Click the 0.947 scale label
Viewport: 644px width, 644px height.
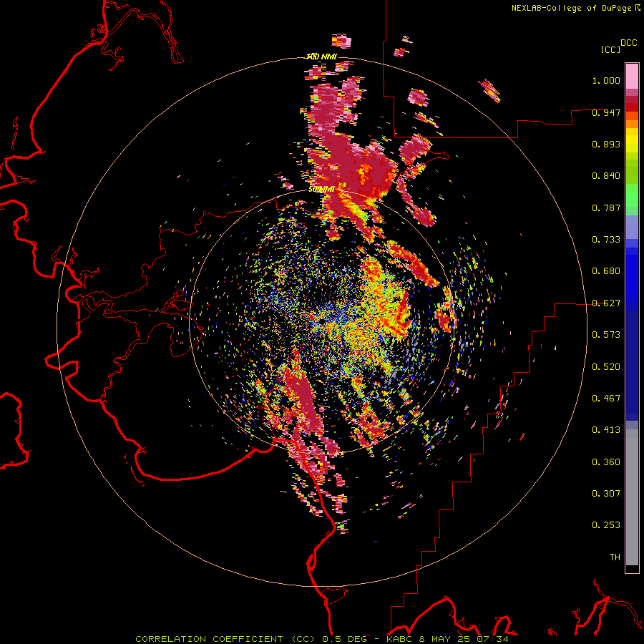point(606,112)
